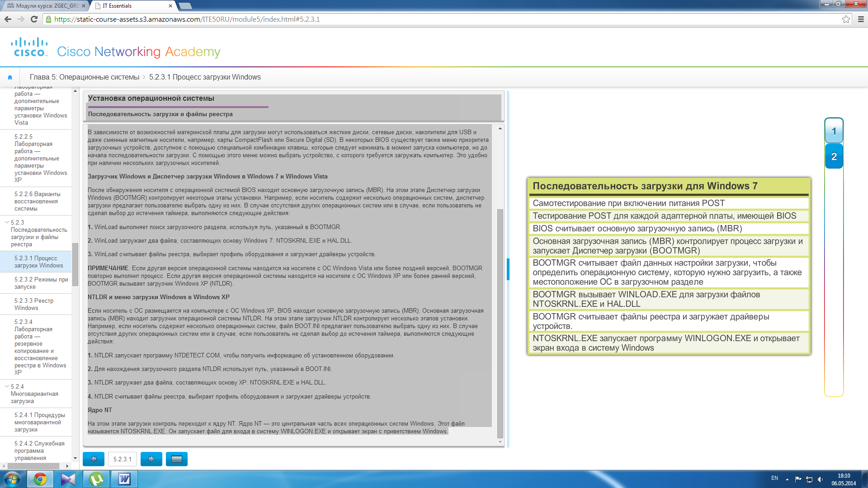
Task: Select media page 2 tab
Action: point(834,156)
